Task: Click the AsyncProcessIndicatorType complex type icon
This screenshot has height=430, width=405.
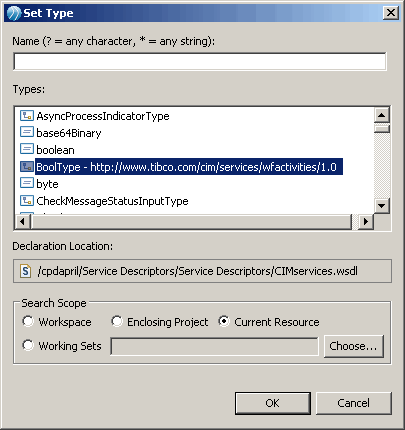Action: (x=27, y=116)
